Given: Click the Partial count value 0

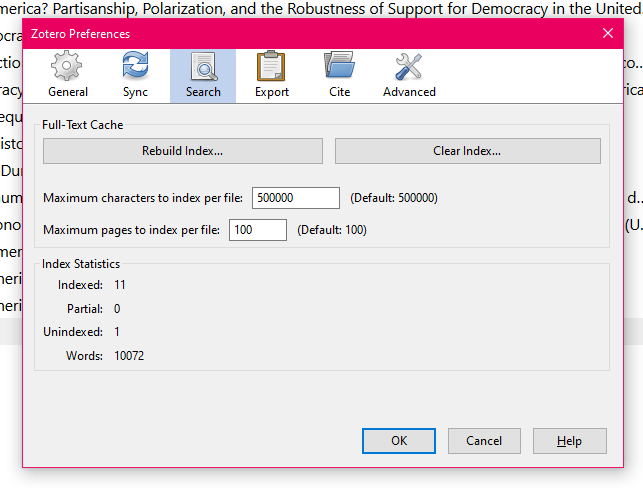Looking at the screenshot, I should pos(117,308).
